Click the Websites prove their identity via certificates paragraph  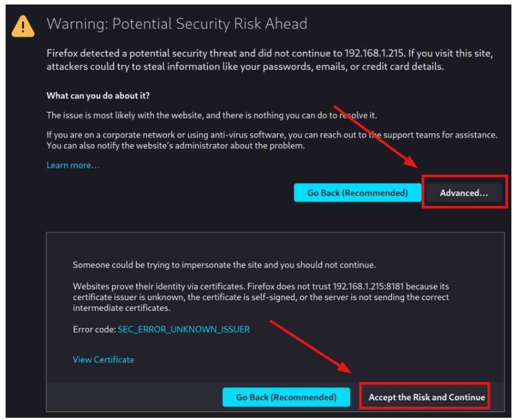point(261,297)
